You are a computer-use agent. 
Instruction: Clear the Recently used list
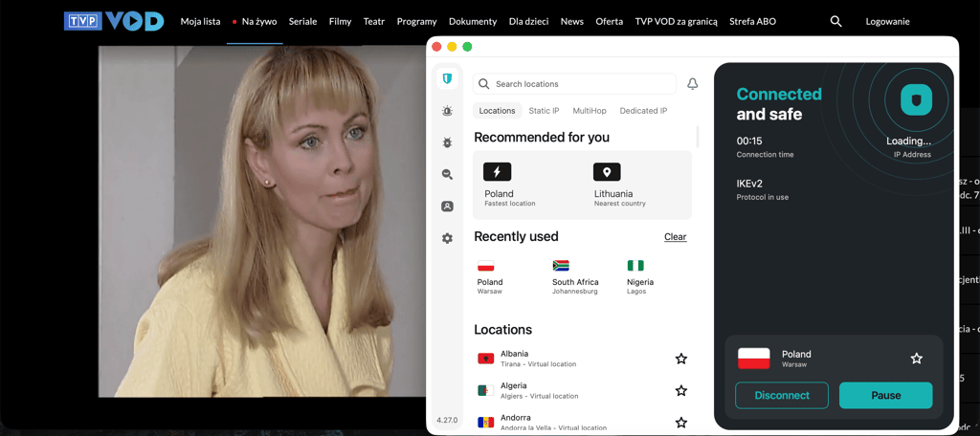(675, 237)
